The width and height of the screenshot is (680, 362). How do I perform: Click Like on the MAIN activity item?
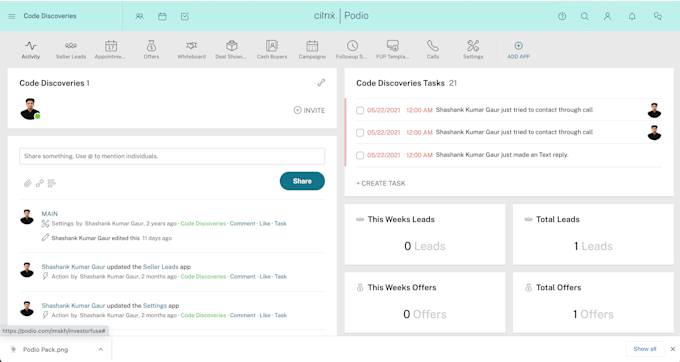pos(265,224)
